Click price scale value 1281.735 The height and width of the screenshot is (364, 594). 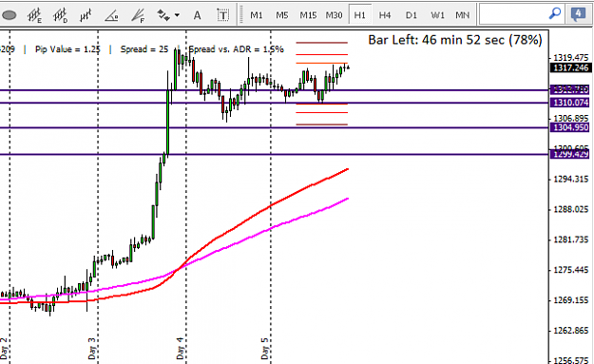click(x=571, y=239)
